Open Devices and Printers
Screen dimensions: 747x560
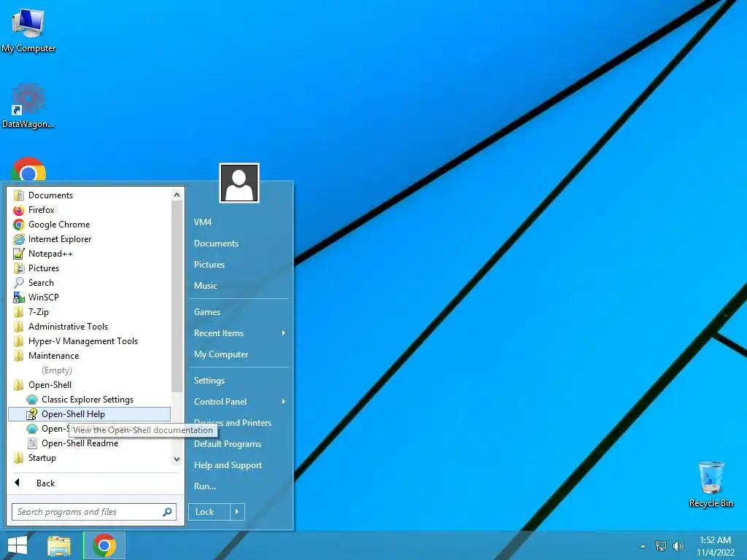point(239,423)
